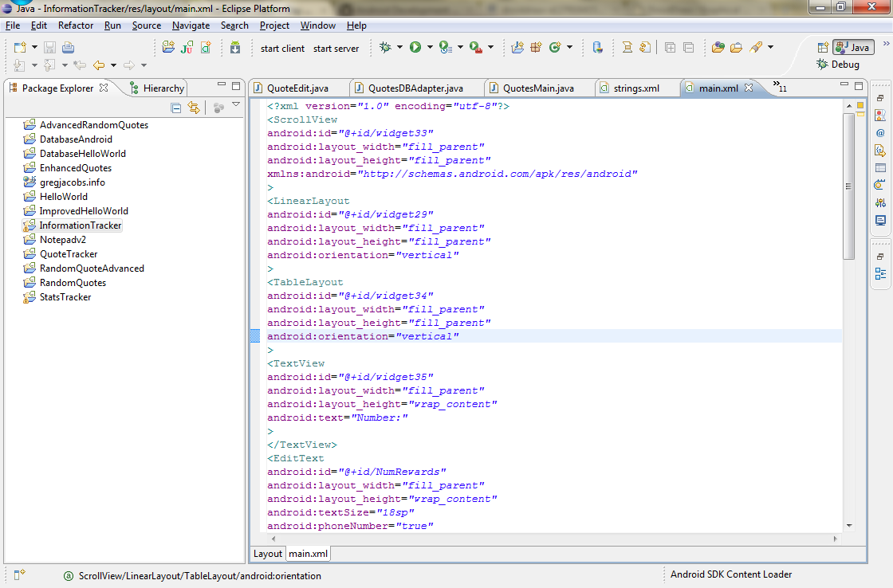Click the Open Task folder icon
This screenshot has width=893, height=588.
(x=736, y=48)
